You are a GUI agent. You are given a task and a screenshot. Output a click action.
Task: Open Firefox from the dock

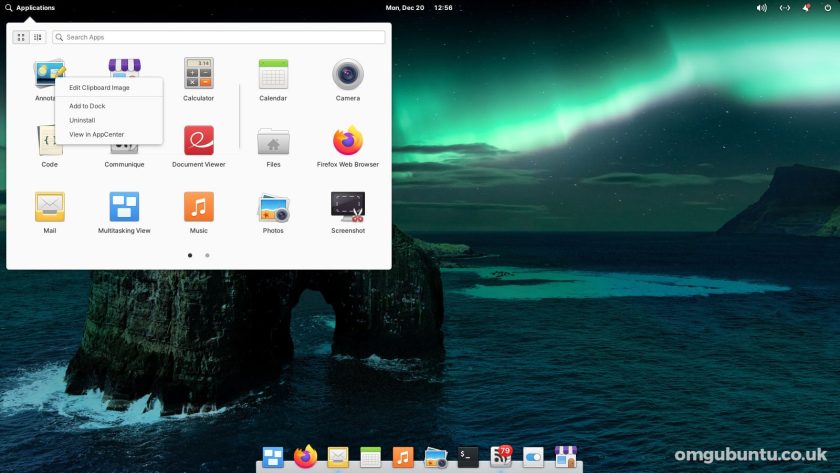click(305, 457)
